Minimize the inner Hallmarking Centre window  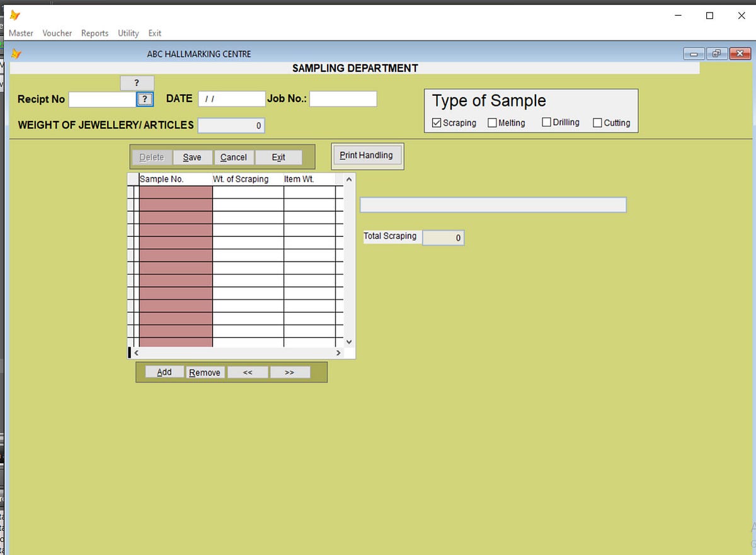[x=694, y=54]
